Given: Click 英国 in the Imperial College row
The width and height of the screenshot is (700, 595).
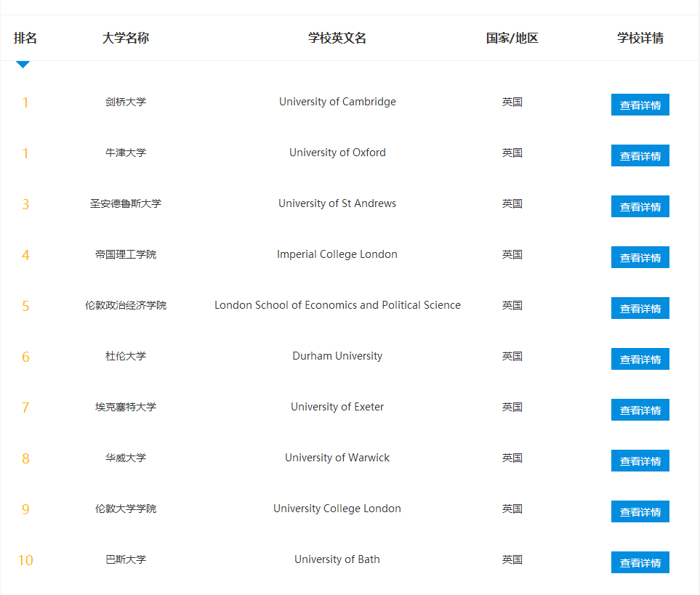Looking at the screenshot, I should click(x=512, y=255).
